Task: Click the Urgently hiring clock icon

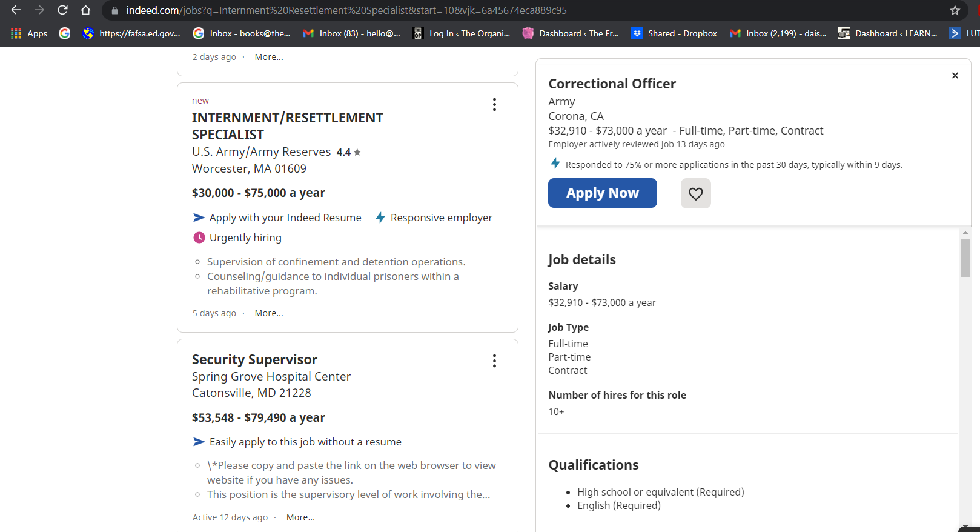Action: tap(199, 238)
